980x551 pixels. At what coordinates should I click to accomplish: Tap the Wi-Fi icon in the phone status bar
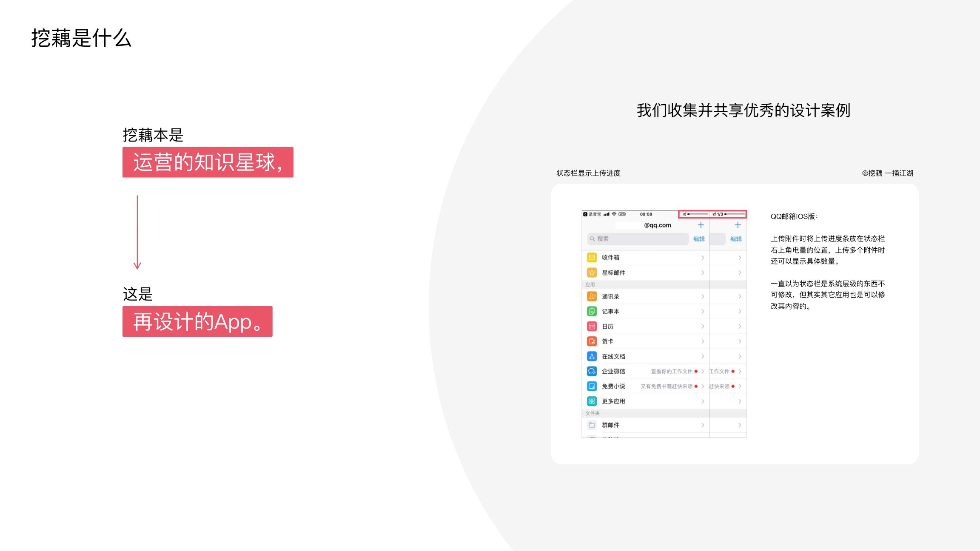(x=614, y=214)
